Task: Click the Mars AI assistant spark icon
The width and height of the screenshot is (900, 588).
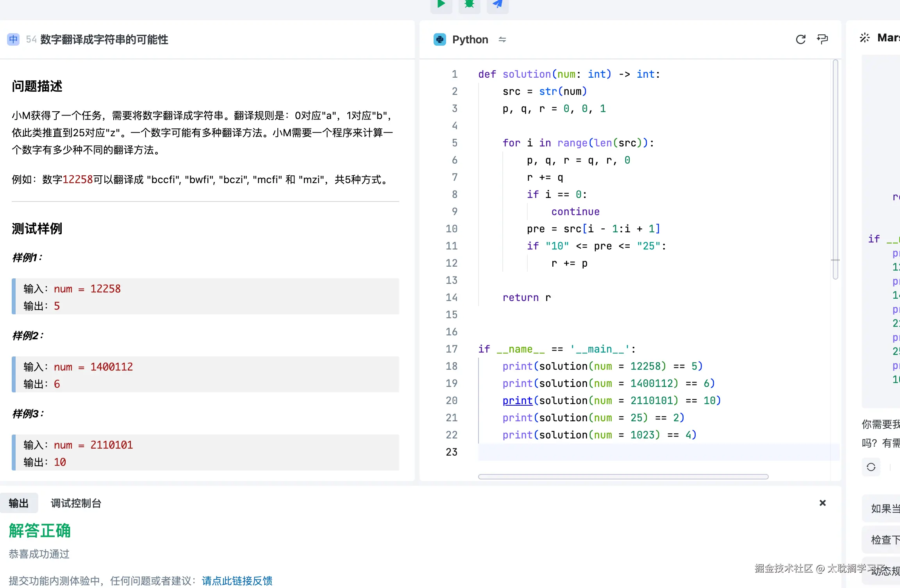Action: click(x=864, y=37)
